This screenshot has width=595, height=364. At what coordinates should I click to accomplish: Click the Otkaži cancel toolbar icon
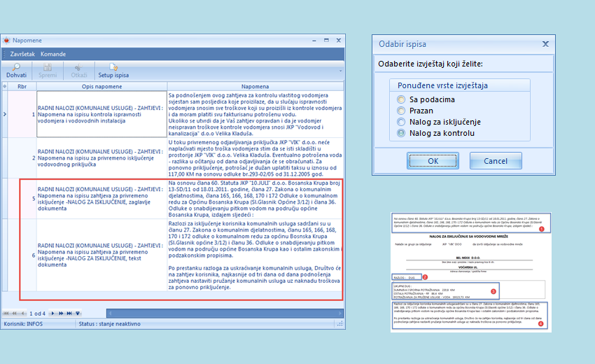coord(78,68)
